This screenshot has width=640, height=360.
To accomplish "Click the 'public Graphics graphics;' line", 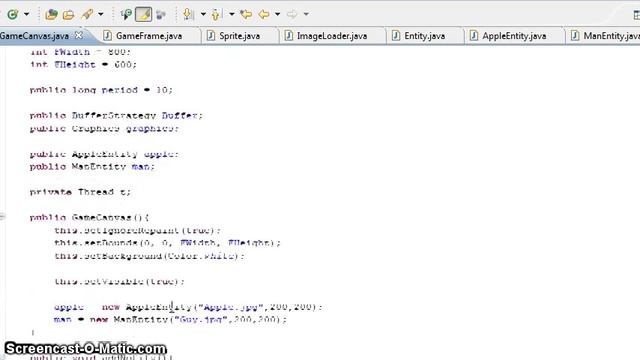I will coord(104,128).
